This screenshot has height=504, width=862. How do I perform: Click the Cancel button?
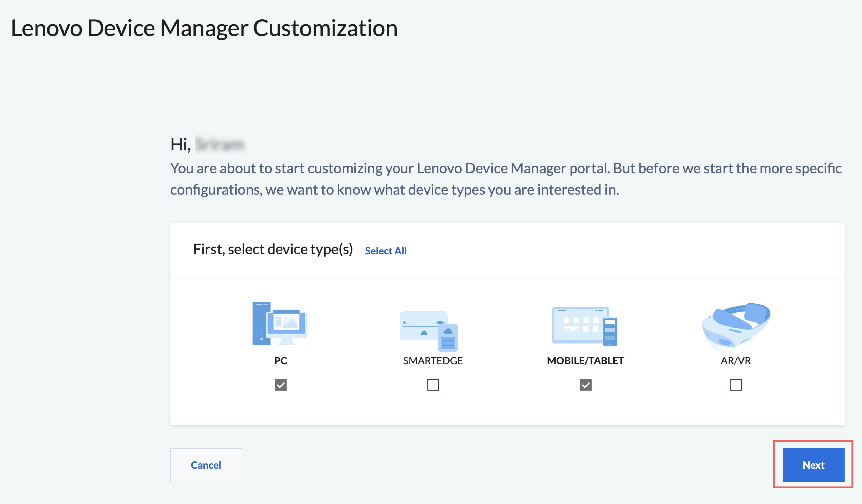(206, 465)
